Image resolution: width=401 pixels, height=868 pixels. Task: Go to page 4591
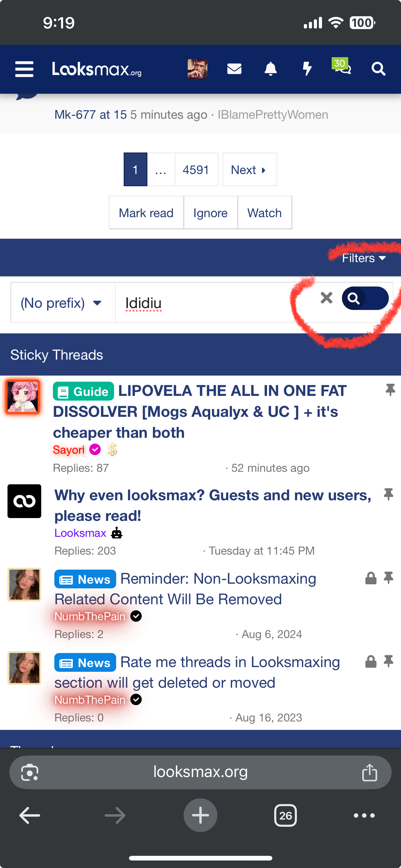[196, 169]
